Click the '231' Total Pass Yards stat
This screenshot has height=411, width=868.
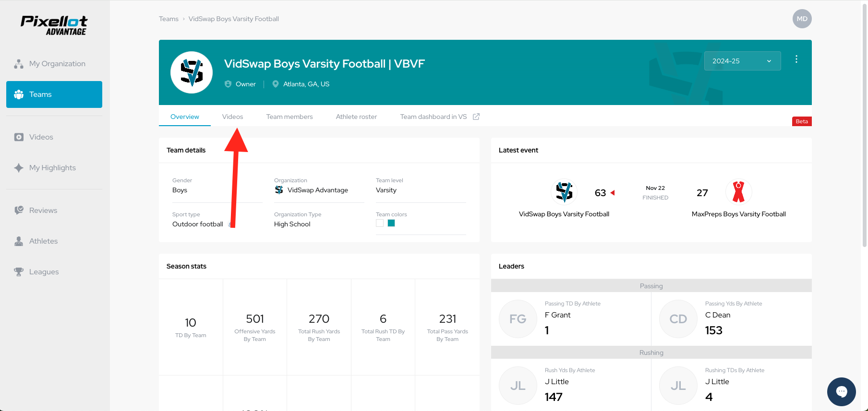(447, 319)
